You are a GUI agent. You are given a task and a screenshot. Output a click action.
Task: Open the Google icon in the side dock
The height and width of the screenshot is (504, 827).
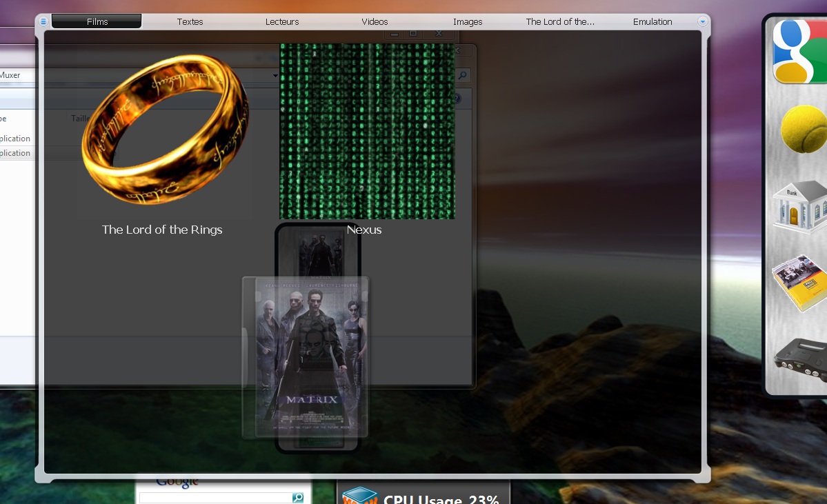800,52
